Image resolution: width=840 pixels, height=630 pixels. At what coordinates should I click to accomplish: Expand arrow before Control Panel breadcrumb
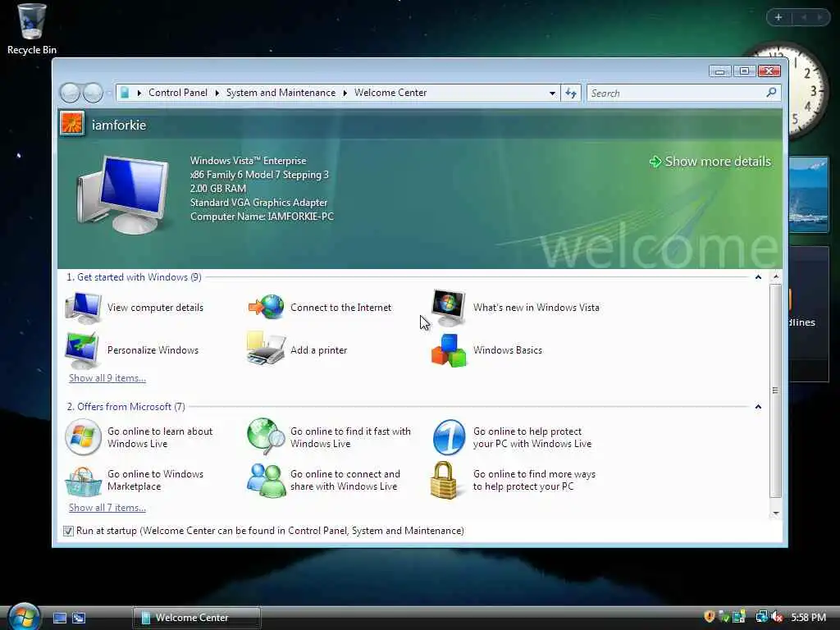click(x=139, y=94)
